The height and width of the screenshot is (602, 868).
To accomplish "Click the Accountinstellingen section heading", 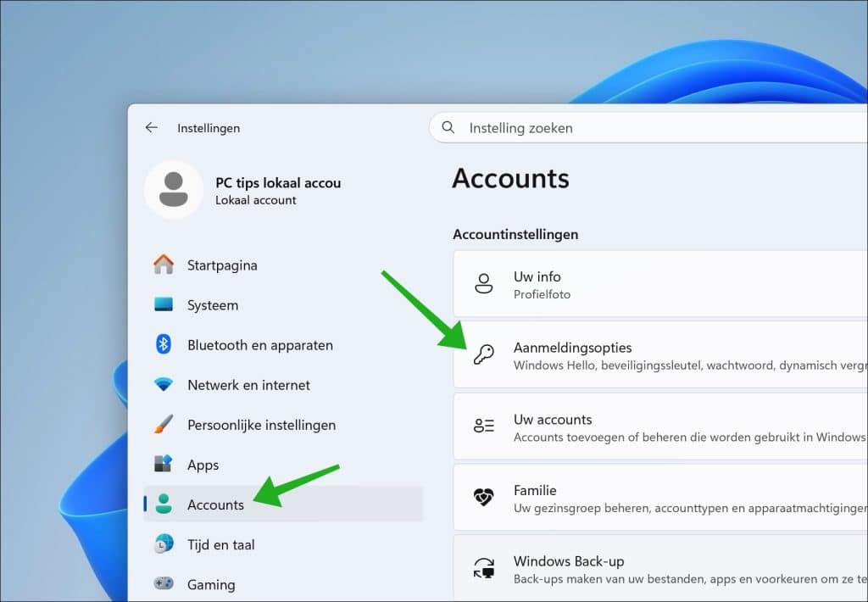I will tap(515, 234).
